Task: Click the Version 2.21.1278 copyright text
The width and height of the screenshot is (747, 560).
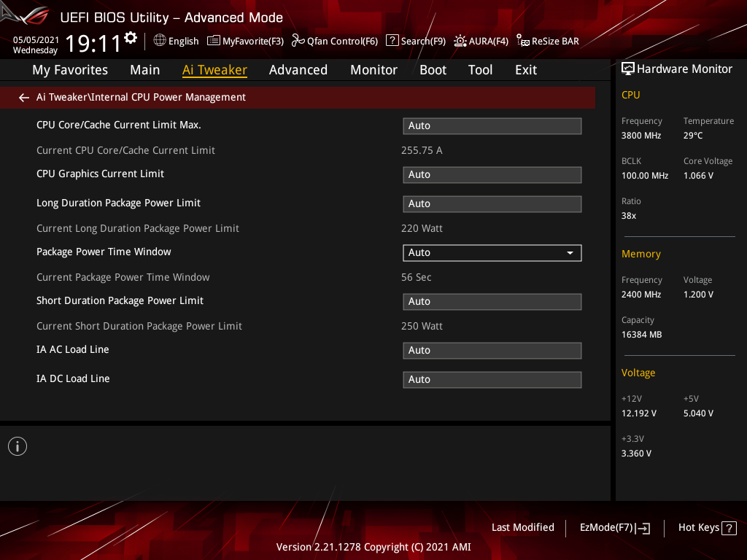Action: 373,547
